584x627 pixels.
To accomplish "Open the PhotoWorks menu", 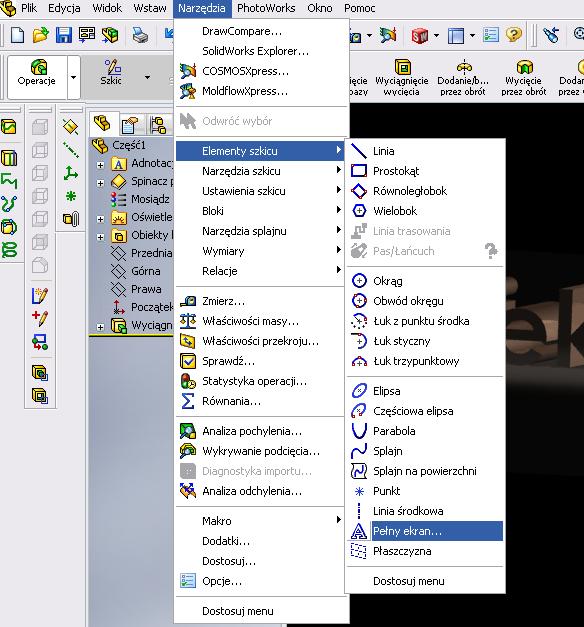I will [x=266, y=8].
